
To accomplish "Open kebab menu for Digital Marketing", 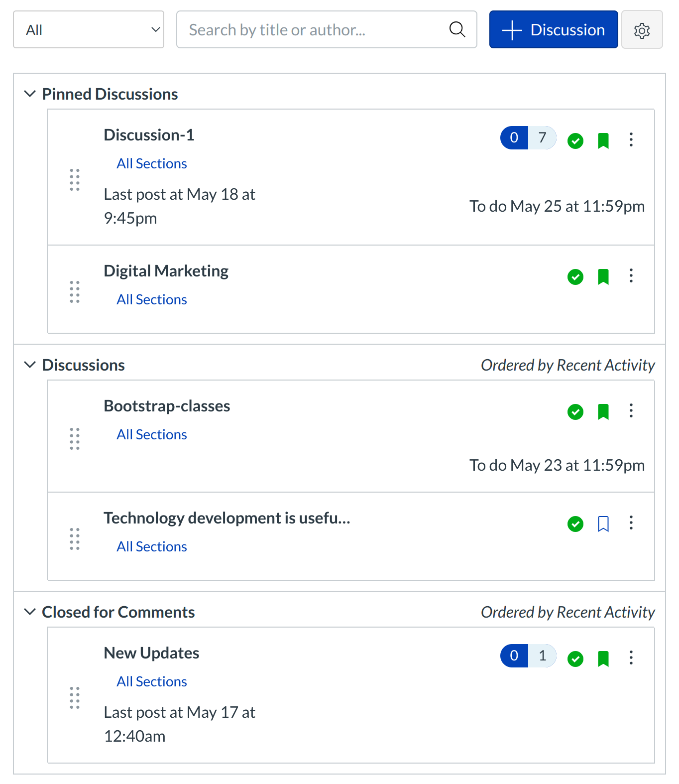I will click(631, 276).
